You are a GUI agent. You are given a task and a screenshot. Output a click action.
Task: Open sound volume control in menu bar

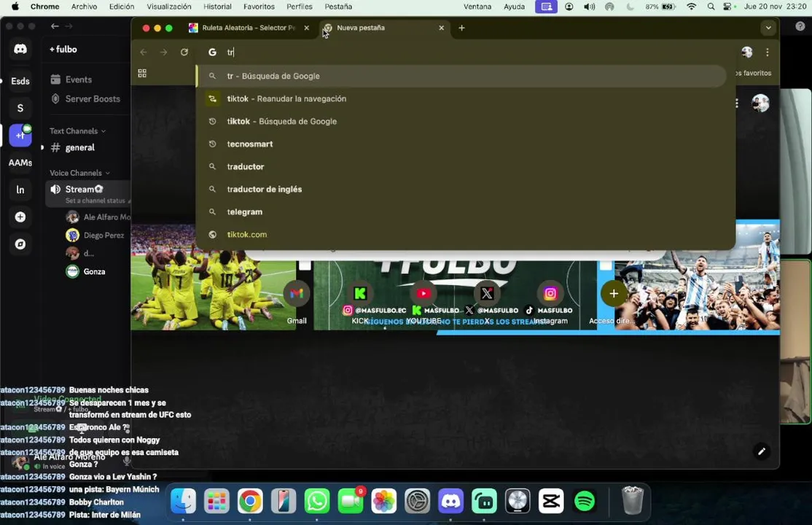point(590,7)
